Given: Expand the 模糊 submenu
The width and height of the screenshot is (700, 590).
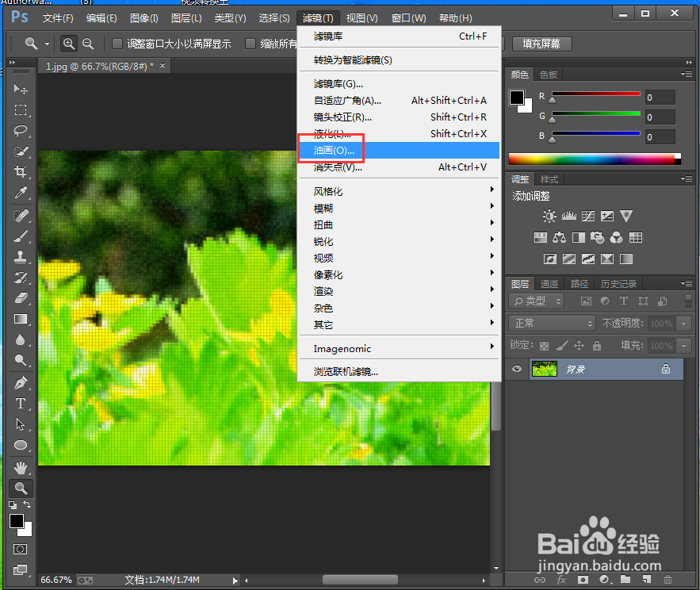Looking at the screenshot, I should (399, 208).
